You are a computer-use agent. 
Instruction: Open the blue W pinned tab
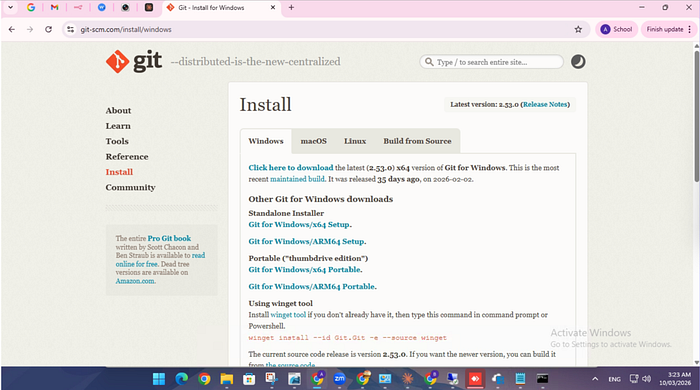coord(102,7)
